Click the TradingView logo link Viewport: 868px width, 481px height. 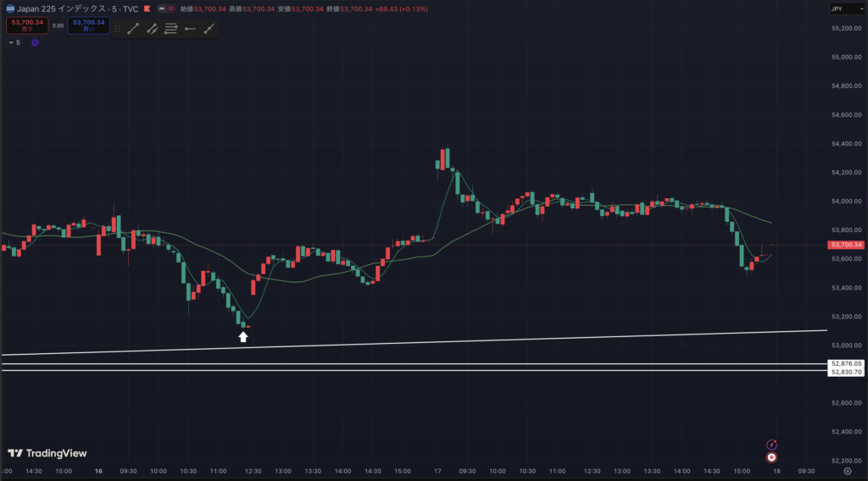point(47,453)
